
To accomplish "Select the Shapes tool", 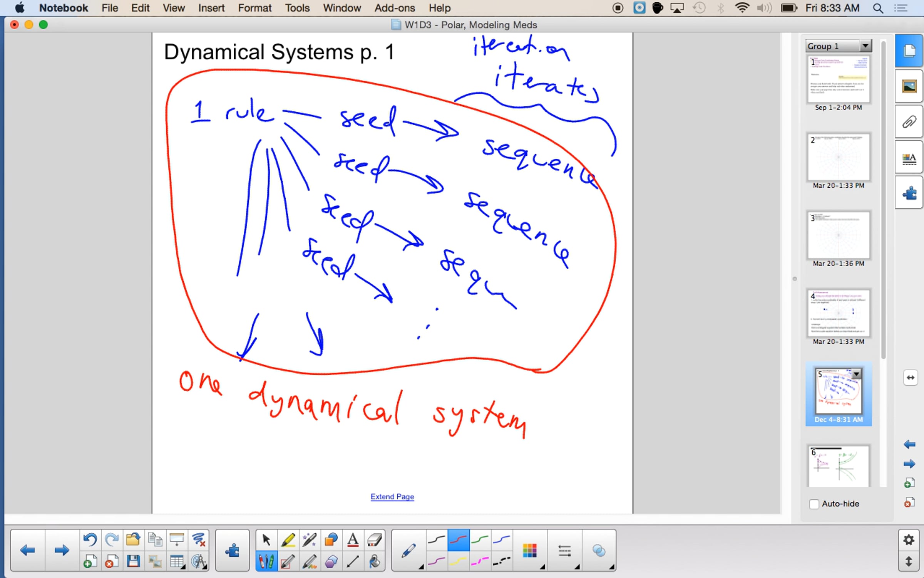I will pyautogui.click(x=331, y=540).
